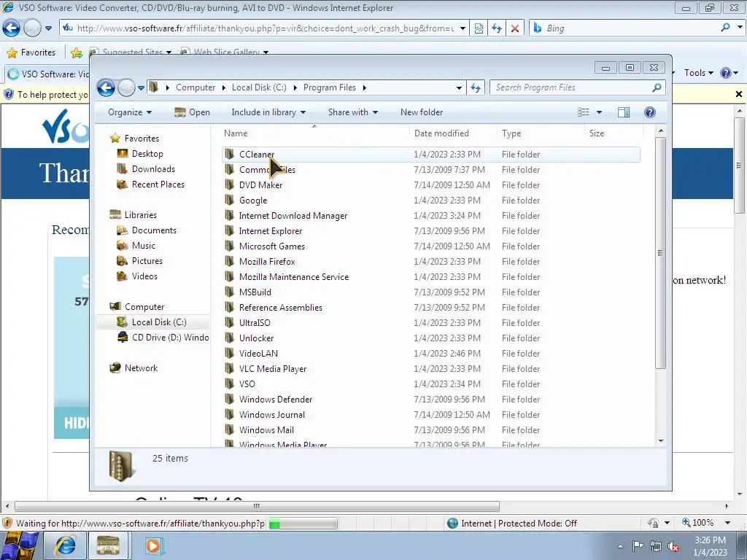Screen dimensions: 747x560
Task: Select the Google folder icon
Action: (230, 200)
